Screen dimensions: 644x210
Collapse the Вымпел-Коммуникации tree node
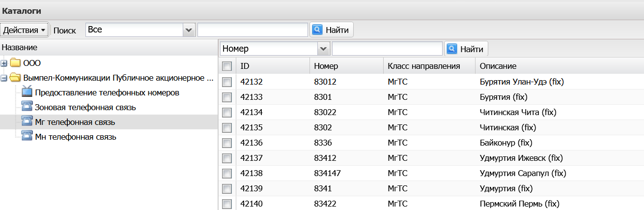pyautogui.click(x=4, y=78)
